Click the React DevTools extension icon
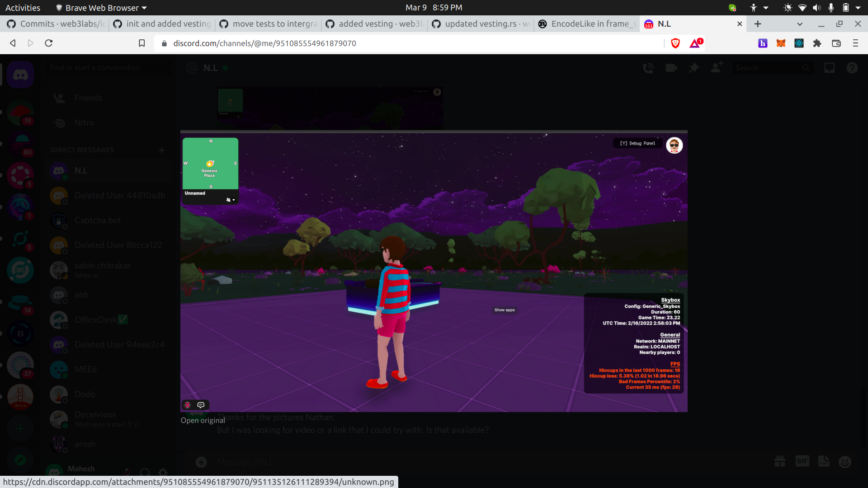868x488 pixels. [799, 43]
